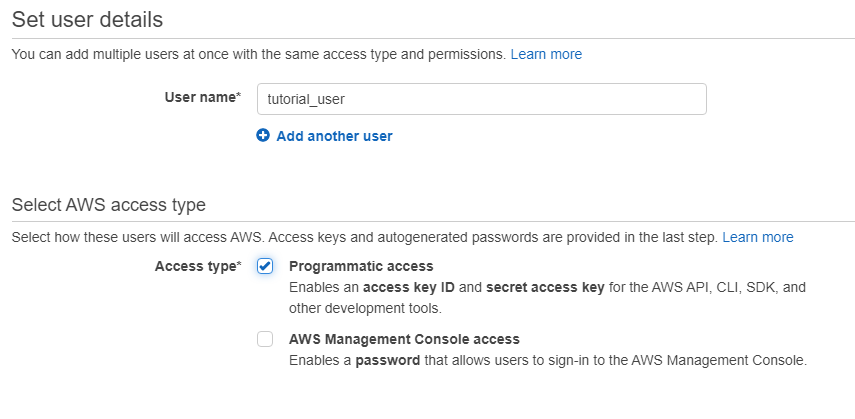Click 'Select how these users will access' sentence
This screenshot has width=855, height=419.
(364, 237)
